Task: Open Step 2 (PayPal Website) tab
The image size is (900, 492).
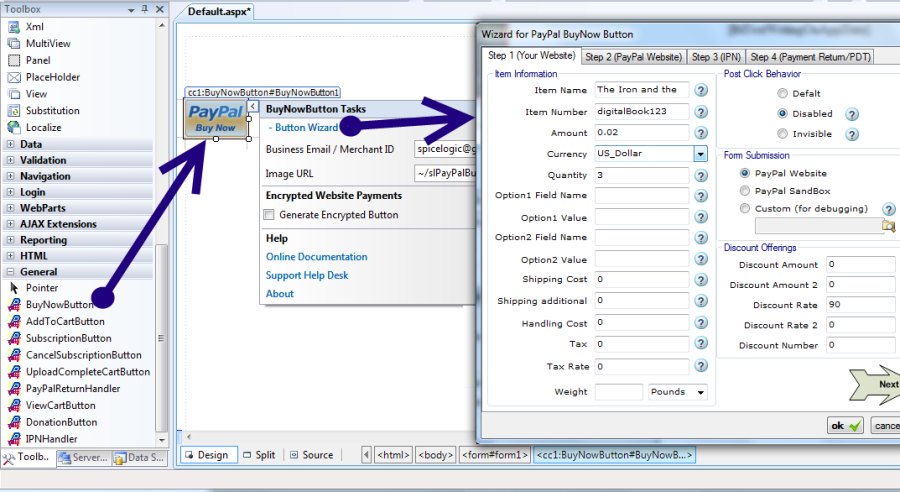Action: (x=633, y=57)
